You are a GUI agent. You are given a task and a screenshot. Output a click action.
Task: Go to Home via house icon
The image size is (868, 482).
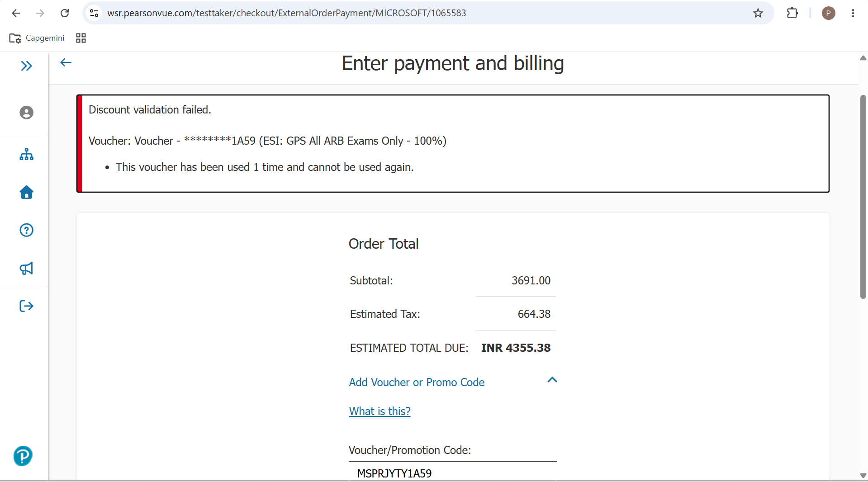click(x=26, y=192)
